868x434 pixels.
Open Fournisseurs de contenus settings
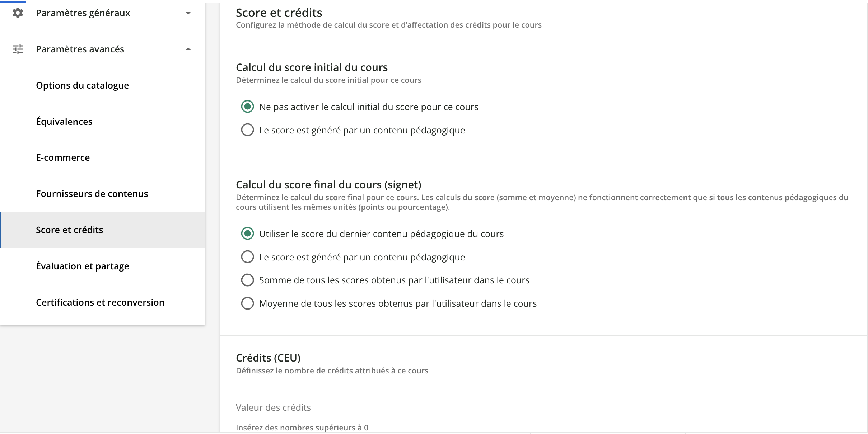pyautogui.click(x=92, y=194)
